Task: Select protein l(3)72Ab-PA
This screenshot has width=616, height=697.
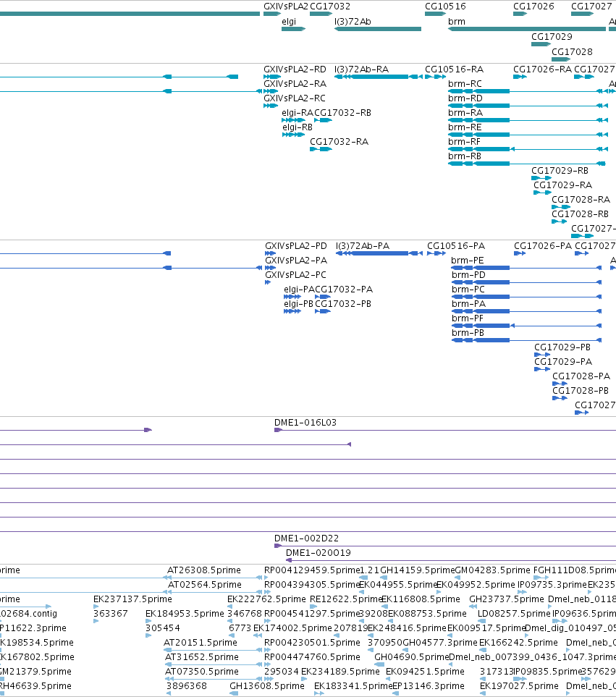Action: click(x=363, y=246)
